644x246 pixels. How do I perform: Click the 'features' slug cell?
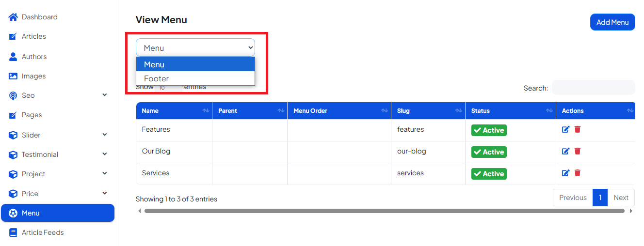pyautogui.click(x=428, y=129)
